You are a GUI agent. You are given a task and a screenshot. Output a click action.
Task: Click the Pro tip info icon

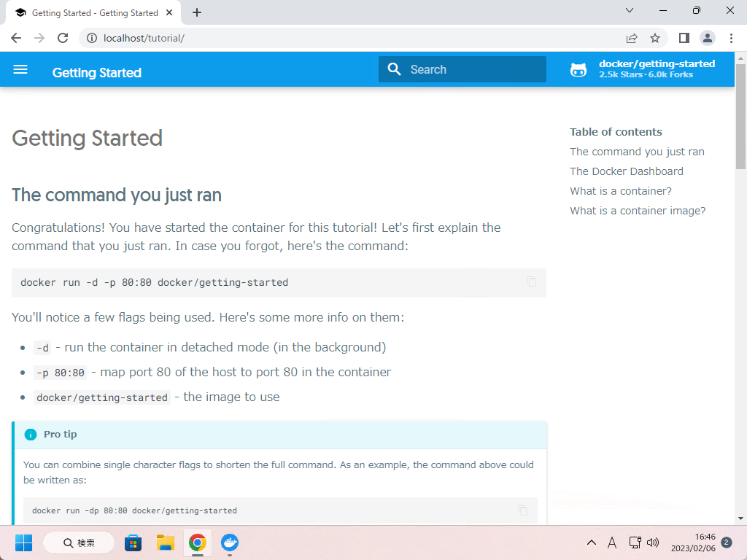pyautogui.click(x=31, y=435)
